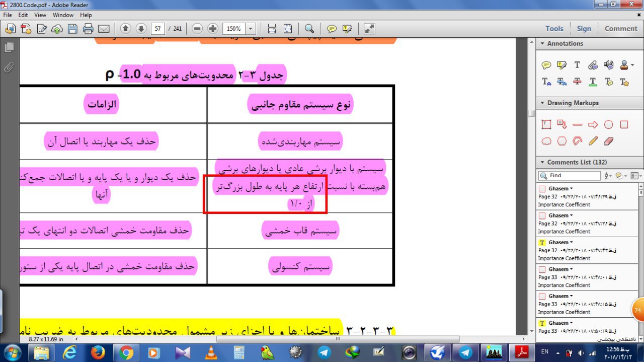Click the Send email envelope icon
644x362 pixels.
104,29
